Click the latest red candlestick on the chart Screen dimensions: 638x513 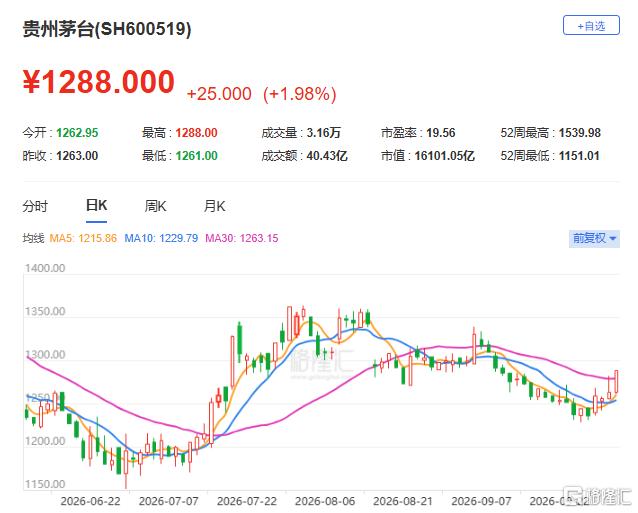[x=616, y=381]
